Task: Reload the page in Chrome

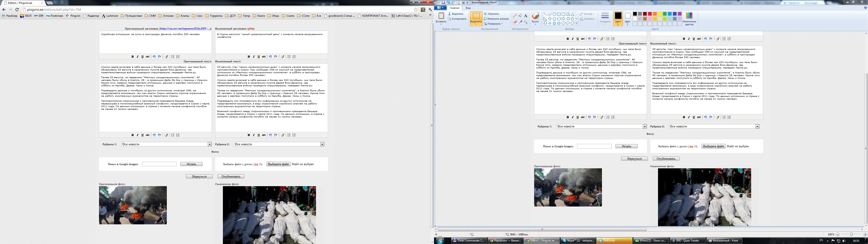Action: click(17, 9)
